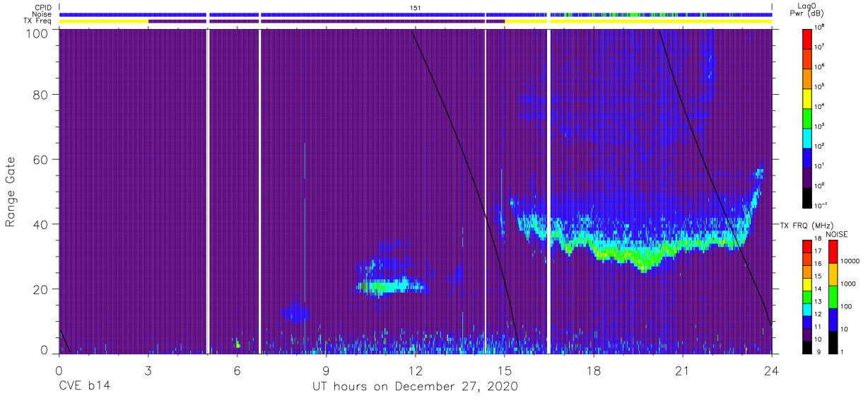Click x-axis tick label '6'

click(x=237, y=369)
